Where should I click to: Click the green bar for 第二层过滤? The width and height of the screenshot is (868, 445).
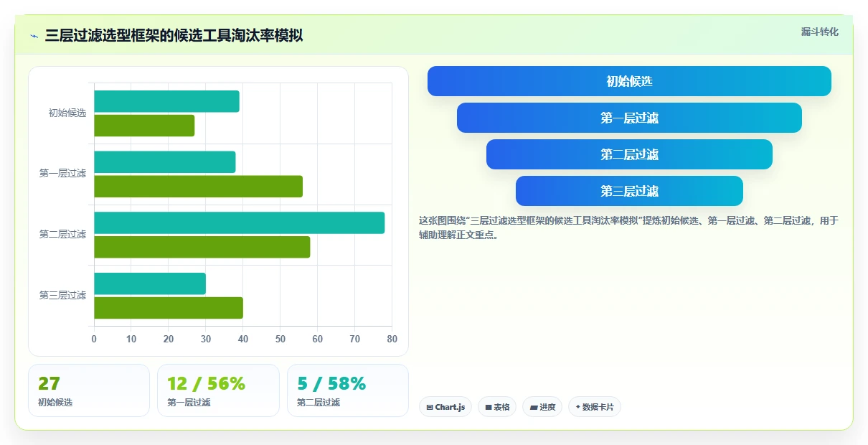pos(202,247)
